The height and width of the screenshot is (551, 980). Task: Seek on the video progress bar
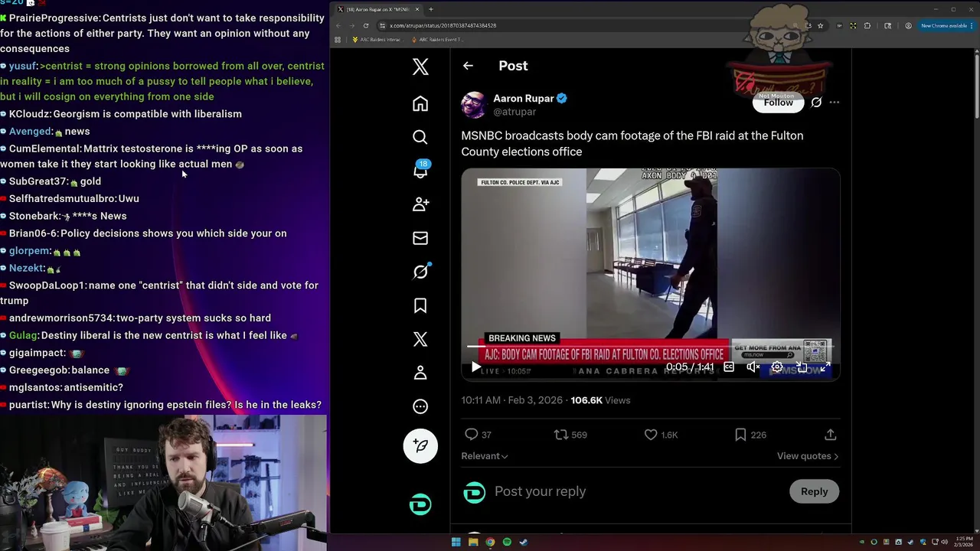(x=650, y=346)
